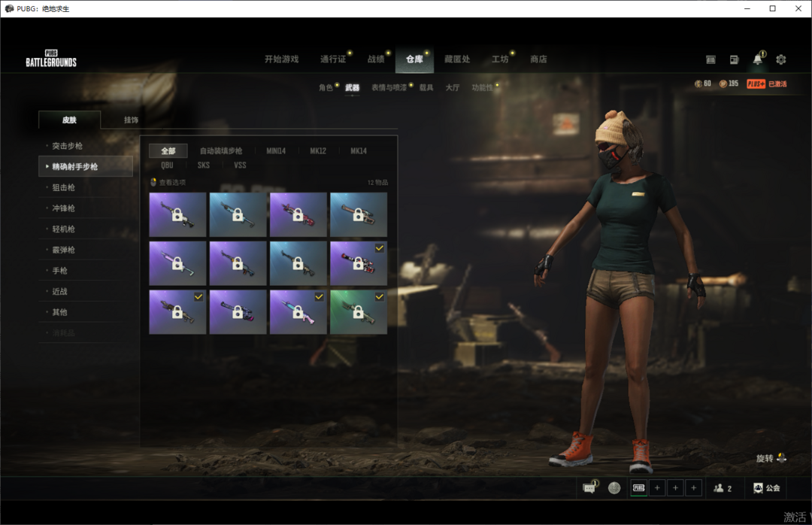812x525 pixels.
Task: Open the notification bell icon
Action: 758,59
